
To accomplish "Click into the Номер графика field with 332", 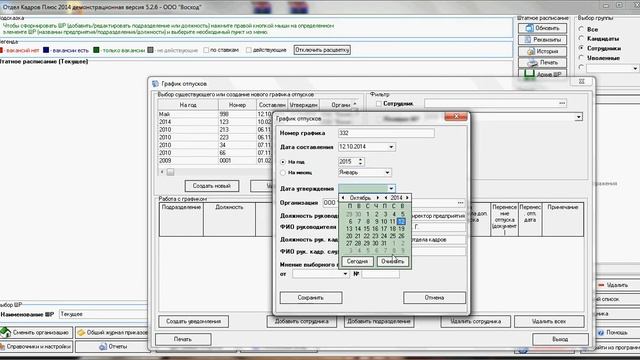I will 386,133.
